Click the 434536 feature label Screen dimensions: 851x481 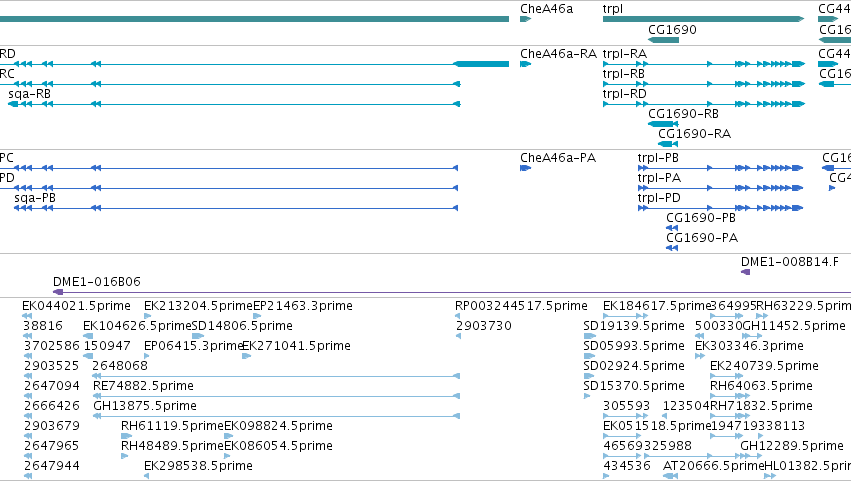point(626,466)
